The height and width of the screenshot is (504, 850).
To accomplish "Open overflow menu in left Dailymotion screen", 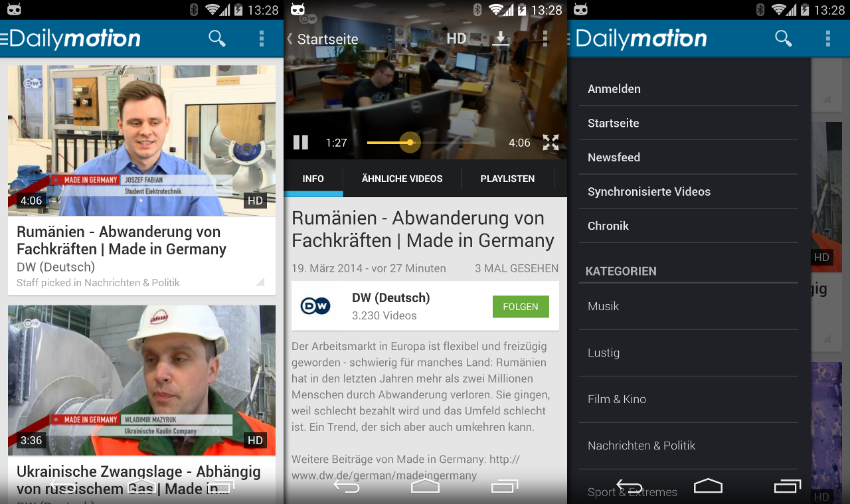I will point(262,39).
